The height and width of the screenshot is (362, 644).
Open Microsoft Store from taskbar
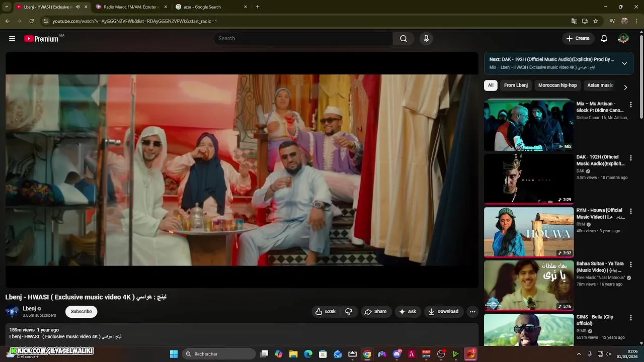pos(323,354)
